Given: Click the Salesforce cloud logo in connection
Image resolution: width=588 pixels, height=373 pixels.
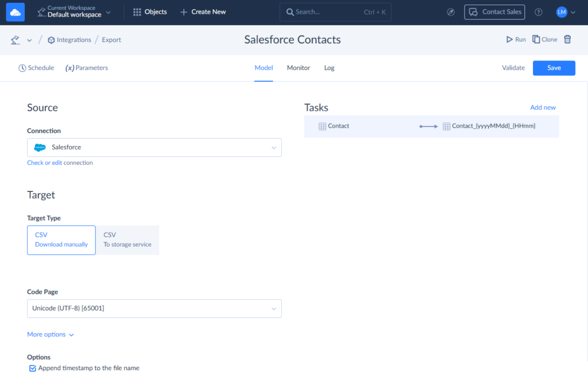Looking at the screenshot, I should click(x=40, y=148).
